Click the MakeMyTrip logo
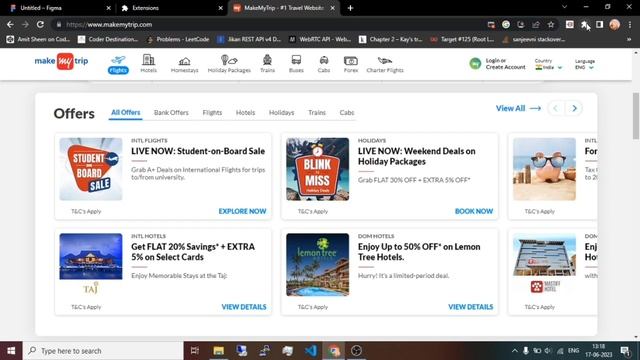This screenshot has width=640, height=360. [61, 61]
